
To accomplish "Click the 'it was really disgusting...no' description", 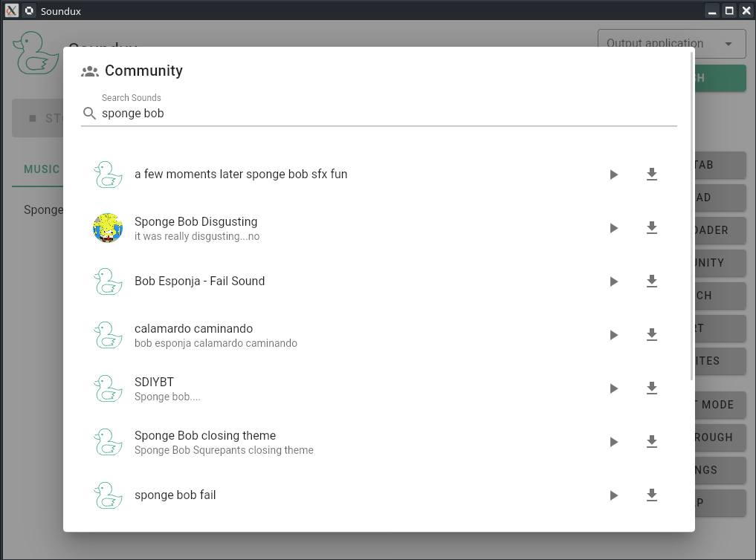I will click(x=197, y=236).
